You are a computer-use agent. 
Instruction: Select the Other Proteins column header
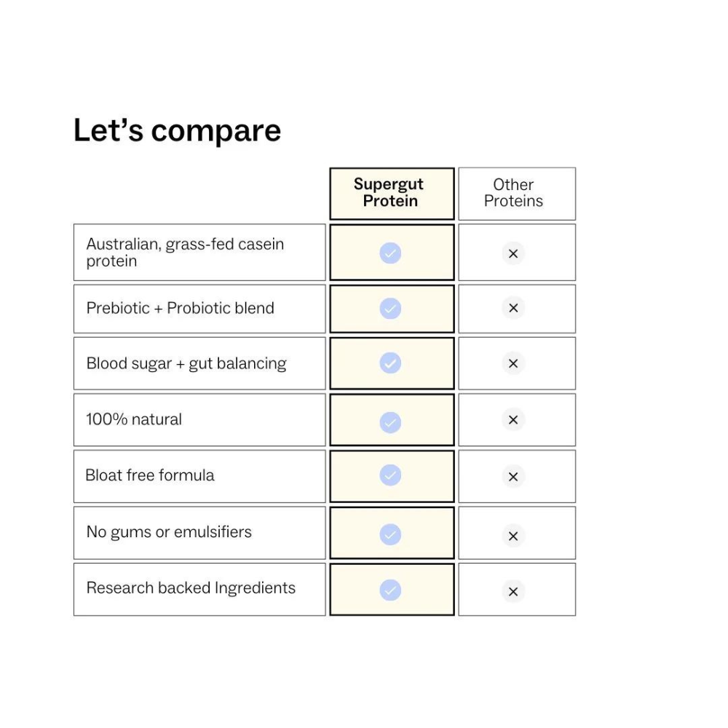[514, 194]
